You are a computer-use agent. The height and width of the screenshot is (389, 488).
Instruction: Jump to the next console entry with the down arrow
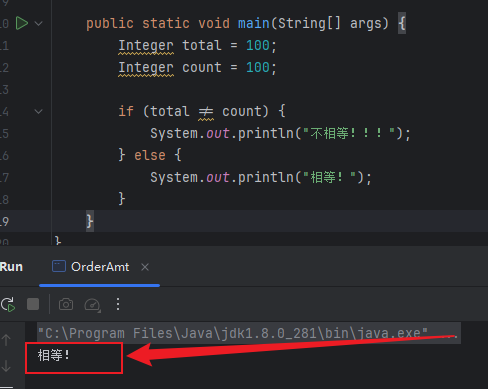pos(6,366)
